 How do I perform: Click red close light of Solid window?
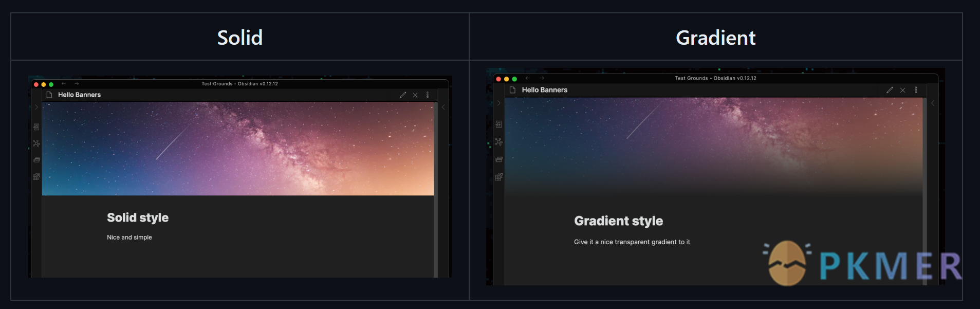coord(36,84)
